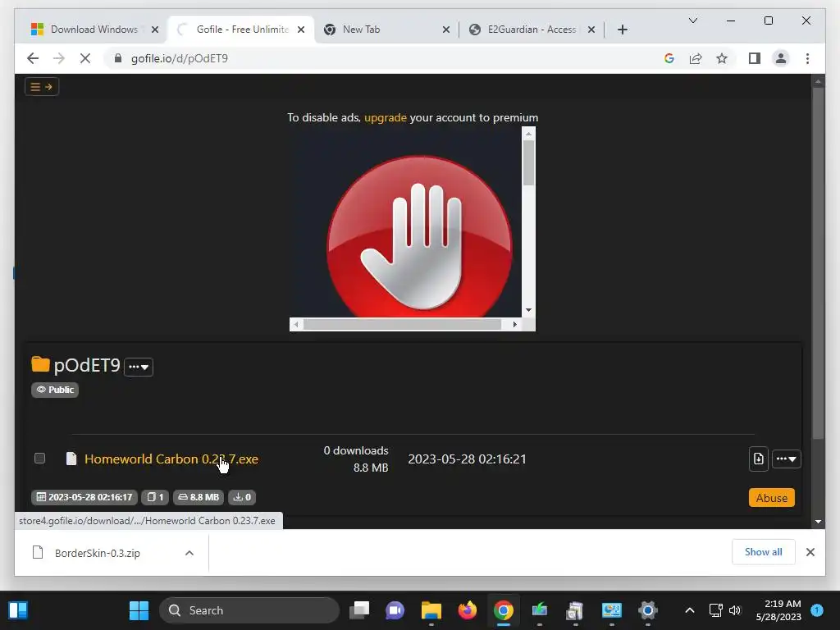Show hidden system tray icons
840x630 pixels.
click(x=689, y=610)
